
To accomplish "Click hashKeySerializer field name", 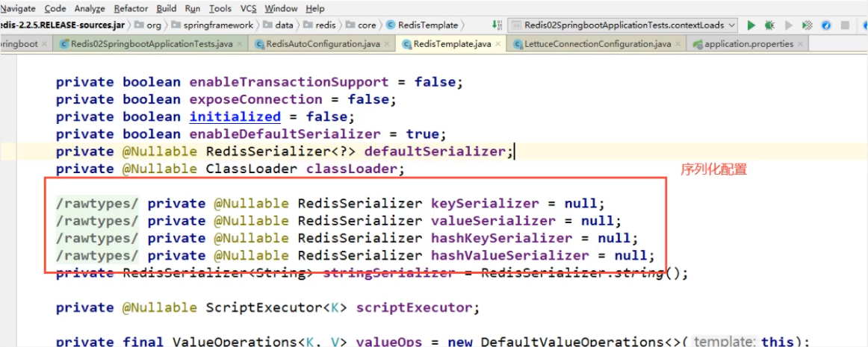I will (501, 238).
